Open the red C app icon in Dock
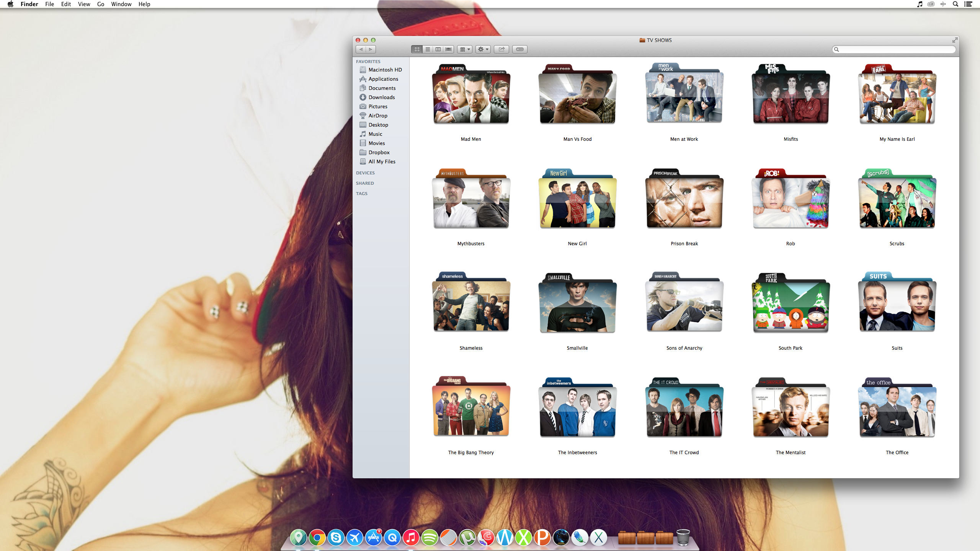 click(x=486, y=537)
